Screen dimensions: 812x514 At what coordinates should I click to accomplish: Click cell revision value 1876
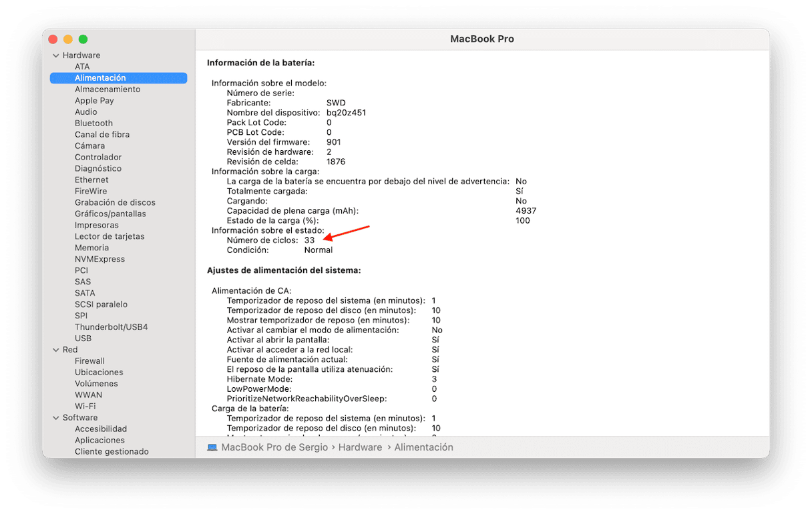pos(335,162)
